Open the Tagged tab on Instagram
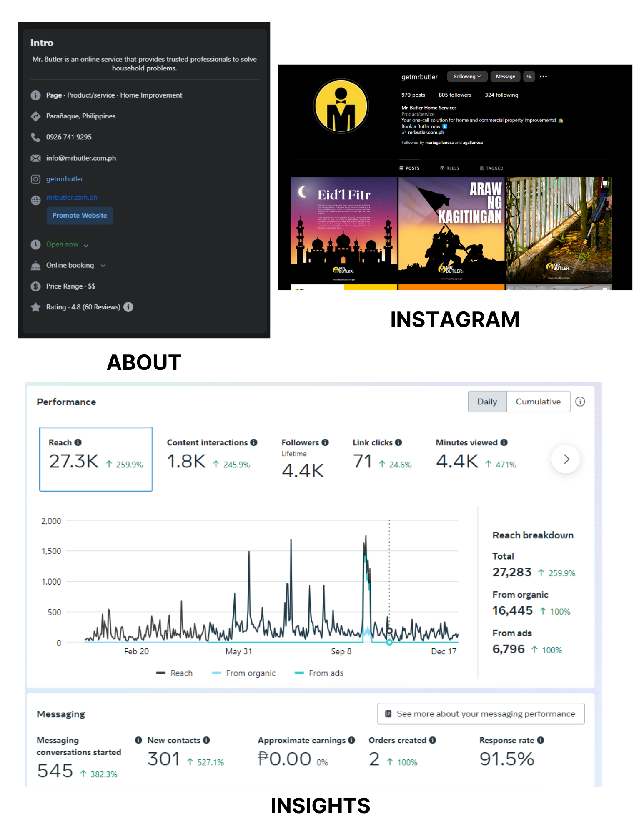Viewport: 644px width, 834px height. point(491,168)
